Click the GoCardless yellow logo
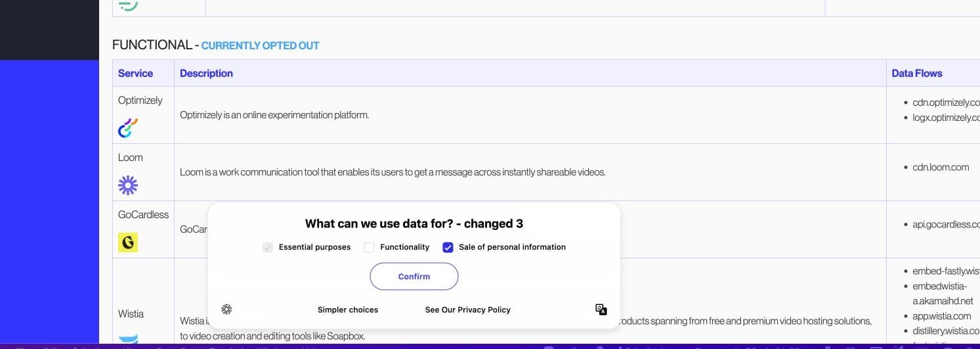980x349 pixels. tap(128, 243)
